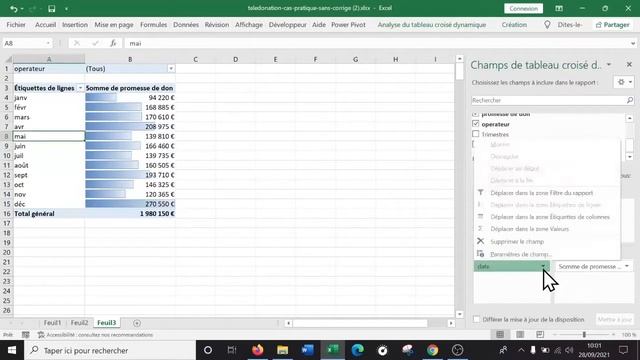Switch to sheet Feuil1
Image resolution: width=640 pixels, height=360 pixels.
pyautogui.click(x=52, y=323)
